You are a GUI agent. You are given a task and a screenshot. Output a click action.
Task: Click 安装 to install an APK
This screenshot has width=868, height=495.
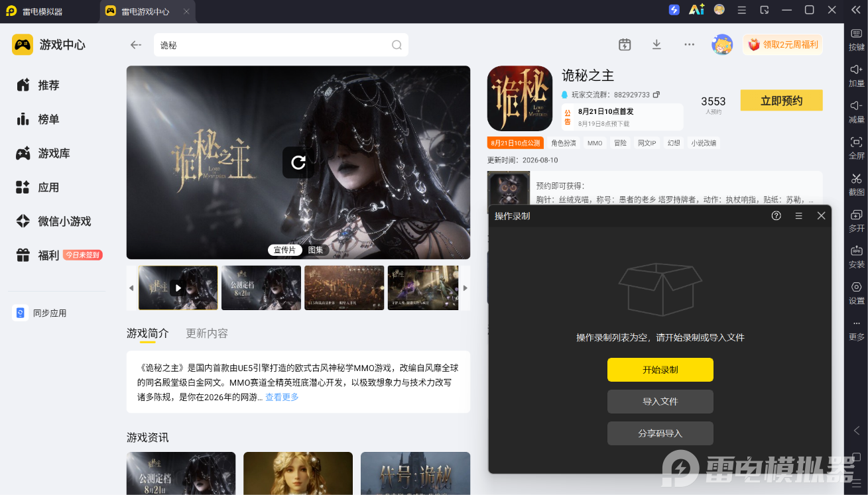[x=857, y=257]
